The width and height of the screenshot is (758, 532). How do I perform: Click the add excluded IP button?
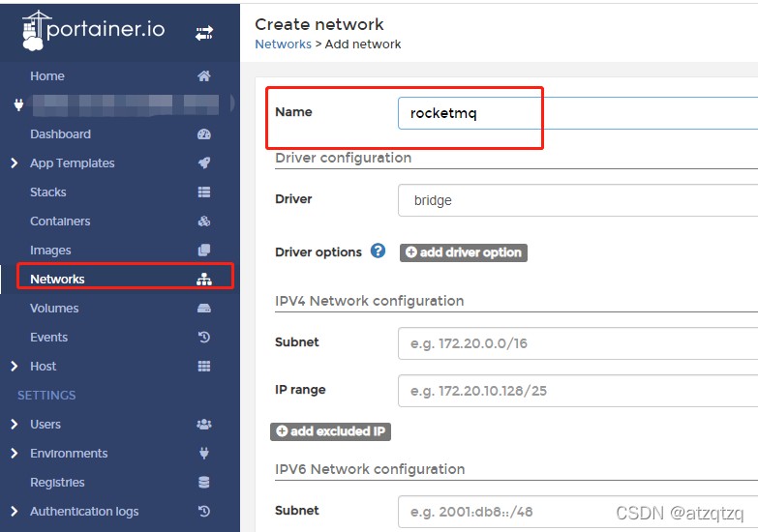(x=331, y=431)
